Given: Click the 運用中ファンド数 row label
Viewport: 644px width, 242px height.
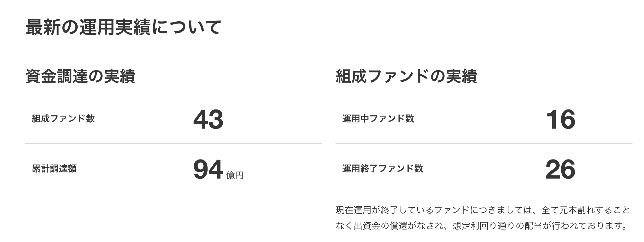Looking at the screenshot, I should tap(378, 119).
